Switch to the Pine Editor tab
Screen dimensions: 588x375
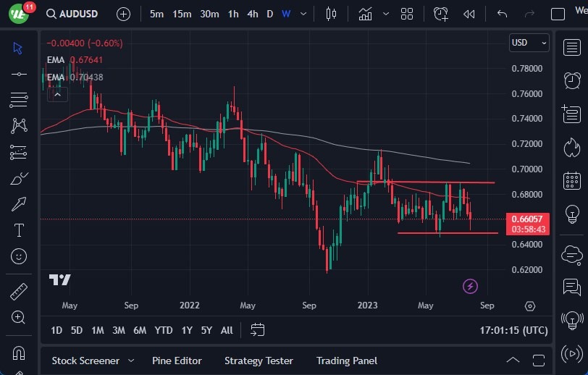(177, 361)
